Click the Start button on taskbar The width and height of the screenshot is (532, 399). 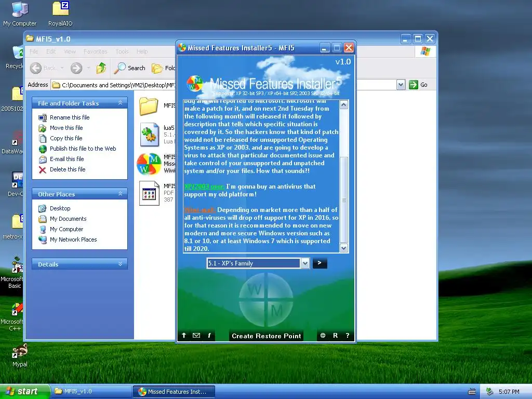24,392
